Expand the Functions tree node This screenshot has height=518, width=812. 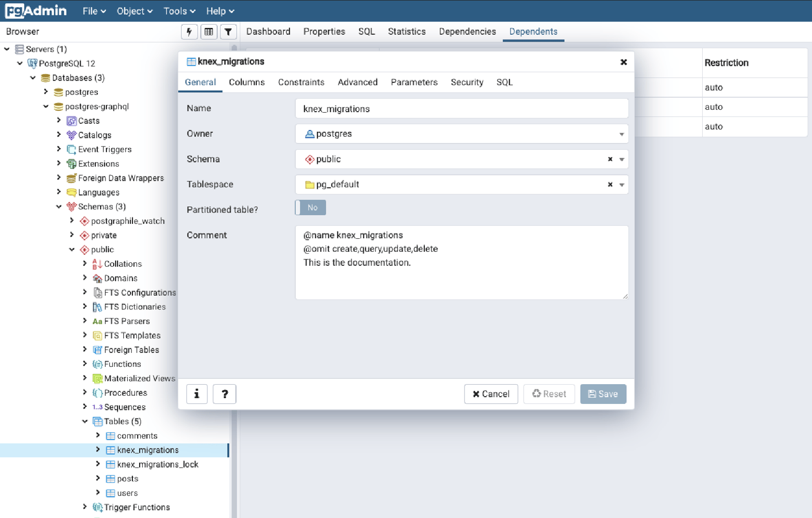pyautogui.click(x=85, y=364)
